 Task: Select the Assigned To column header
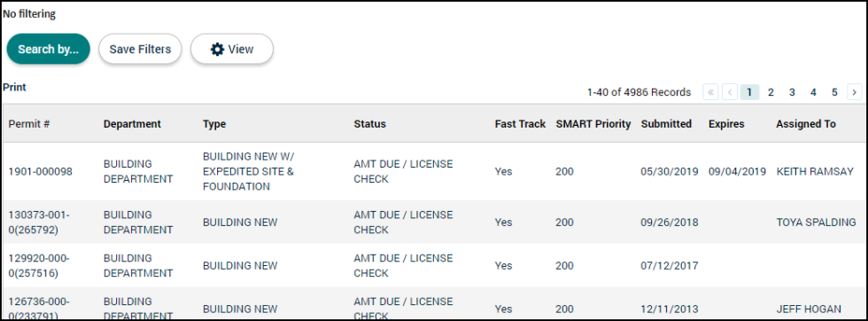(x=805, y=123)
